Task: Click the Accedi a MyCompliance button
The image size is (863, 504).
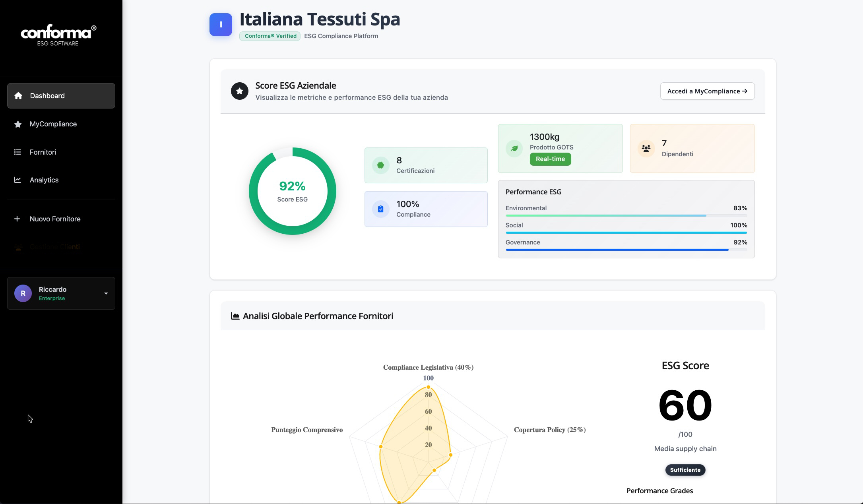Action: click(707, 91)
